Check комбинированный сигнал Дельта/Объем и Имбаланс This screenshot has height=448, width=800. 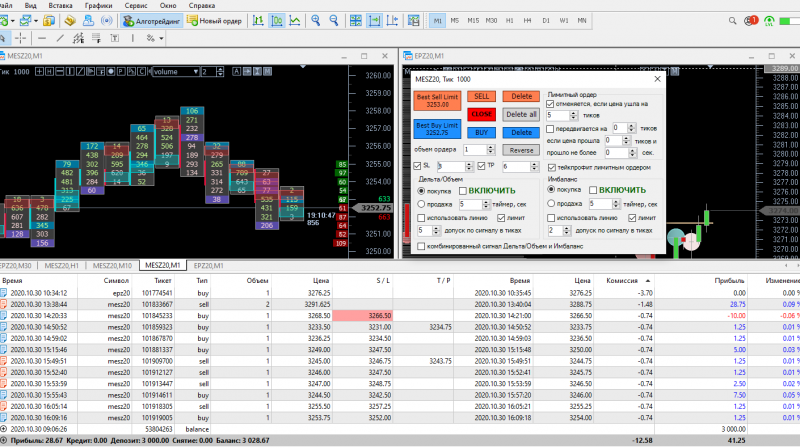point(421,246)
